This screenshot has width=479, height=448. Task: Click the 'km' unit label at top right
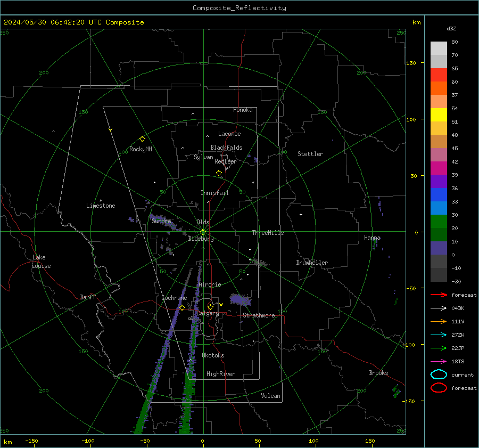pyautogui.click(x=416, y=22)
